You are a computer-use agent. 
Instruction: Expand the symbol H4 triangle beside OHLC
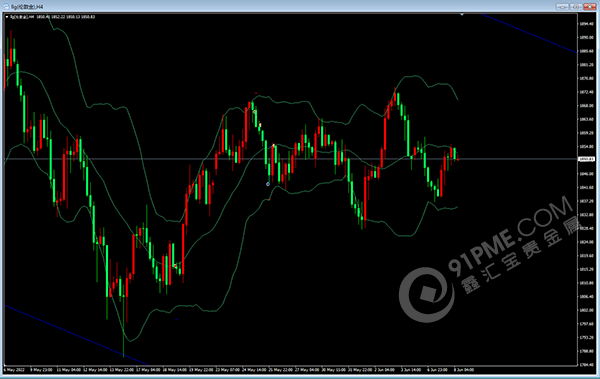7,17
